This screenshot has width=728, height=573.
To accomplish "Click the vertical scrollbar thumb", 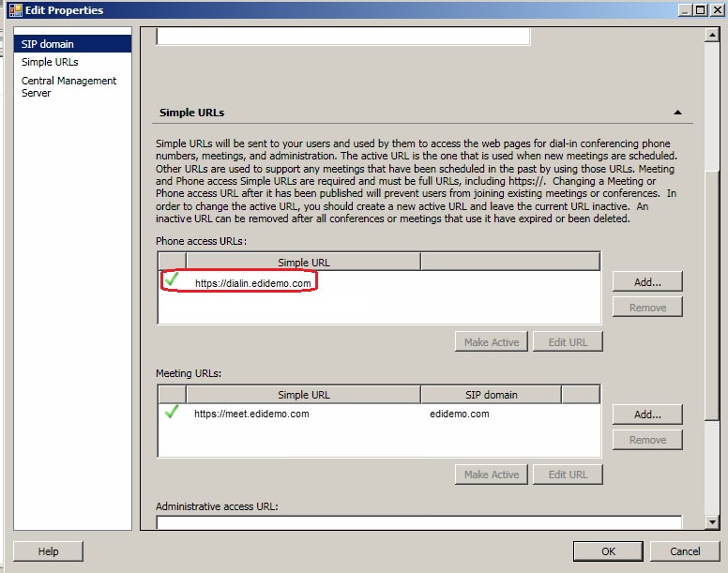I will (711, 296).
